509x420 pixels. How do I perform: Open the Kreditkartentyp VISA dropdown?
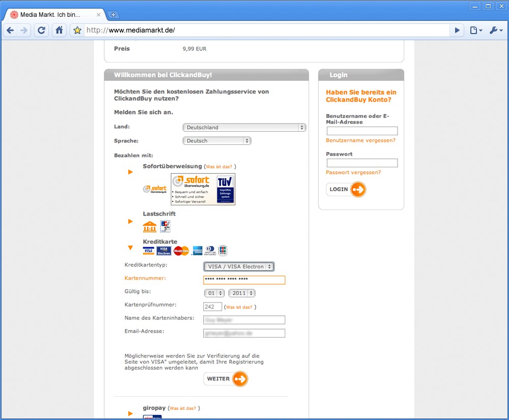(x=238, y=266)
